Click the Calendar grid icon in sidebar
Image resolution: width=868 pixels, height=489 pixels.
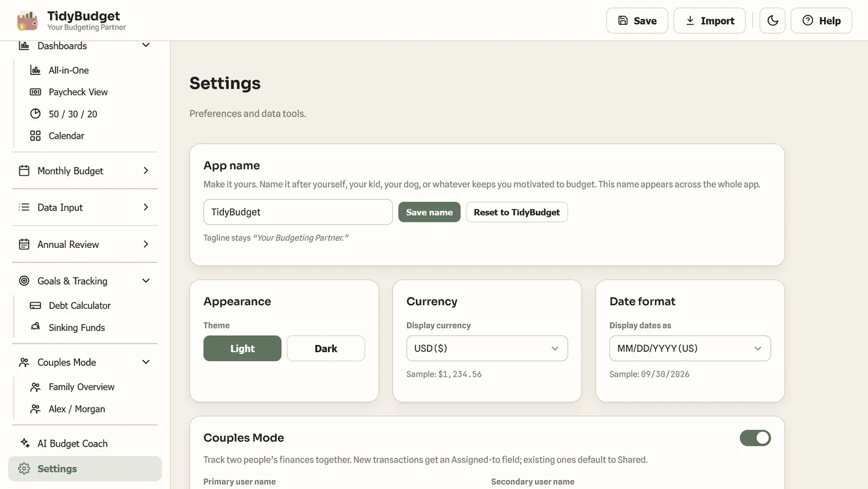click(36, 136)
